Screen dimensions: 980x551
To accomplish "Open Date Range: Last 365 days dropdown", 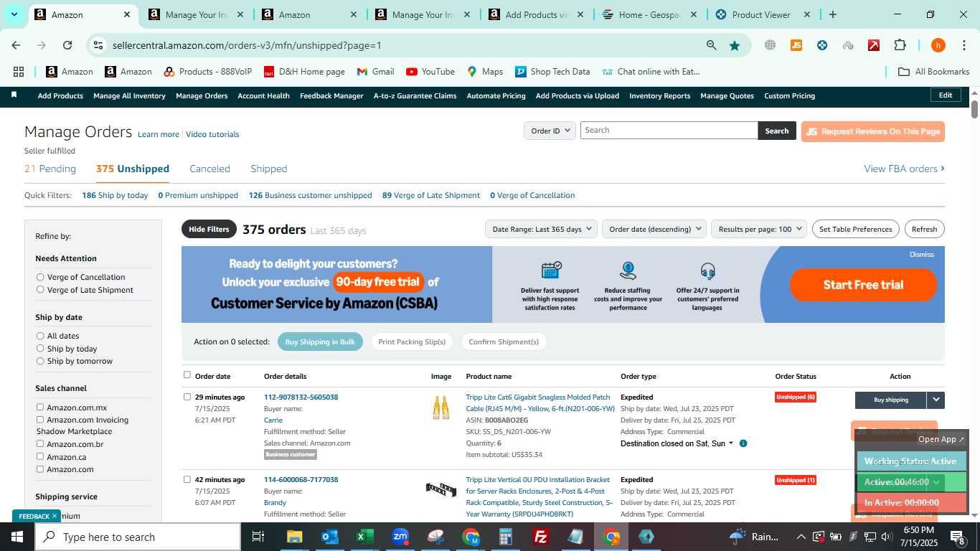I will [x=542, y=229].
